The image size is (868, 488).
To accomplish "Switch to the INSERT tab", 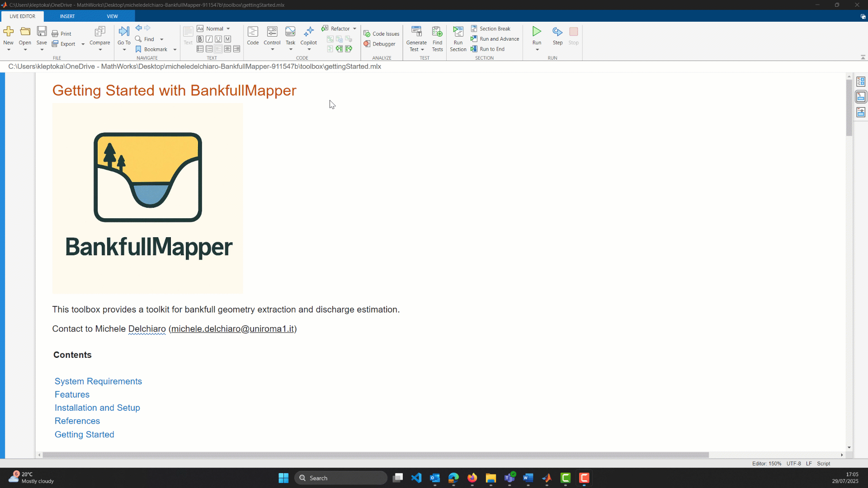I will coord(67,16).
